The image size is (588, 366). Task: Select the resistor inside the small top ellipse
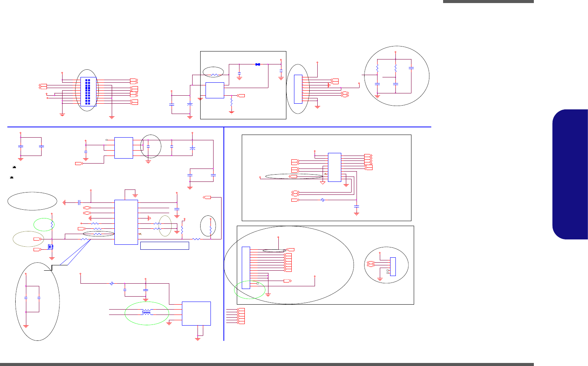click(214, 75)
